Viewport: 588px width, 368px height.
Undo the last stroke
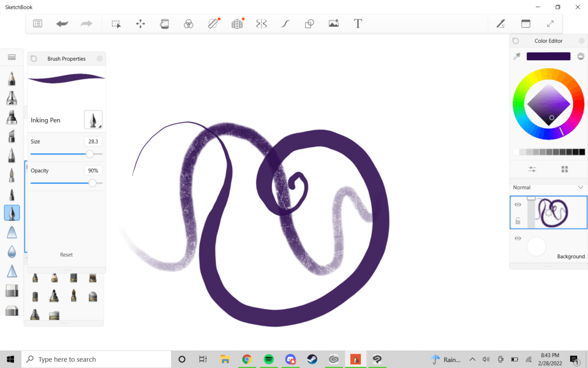[x=61, y=23]
